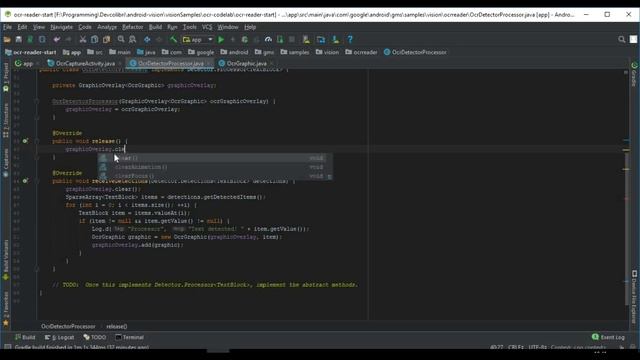Viewport: 640px width, 360px height.
Task: Click the Profiler gauge icon
Action: pos(268,40)
